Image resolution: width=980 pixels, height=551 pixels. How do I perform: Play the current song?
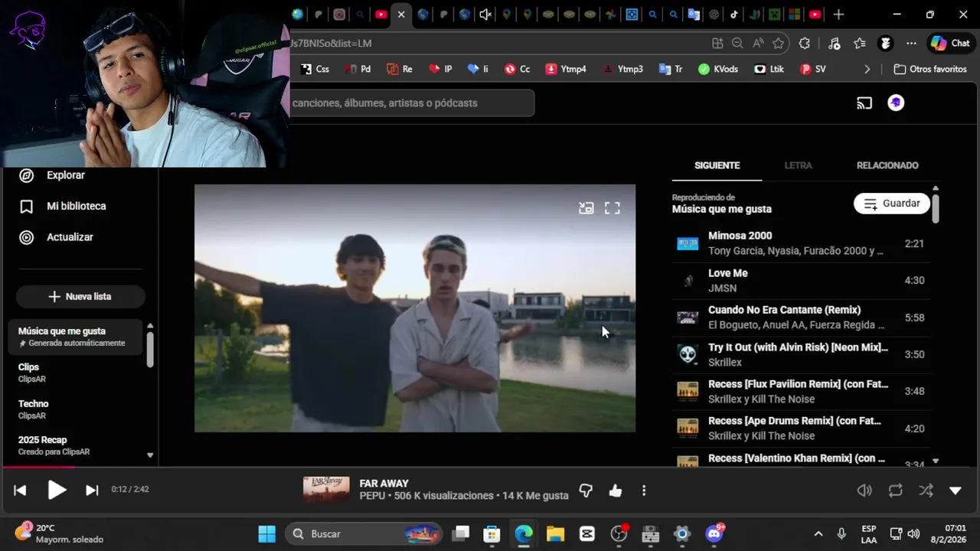coord(57,490)
